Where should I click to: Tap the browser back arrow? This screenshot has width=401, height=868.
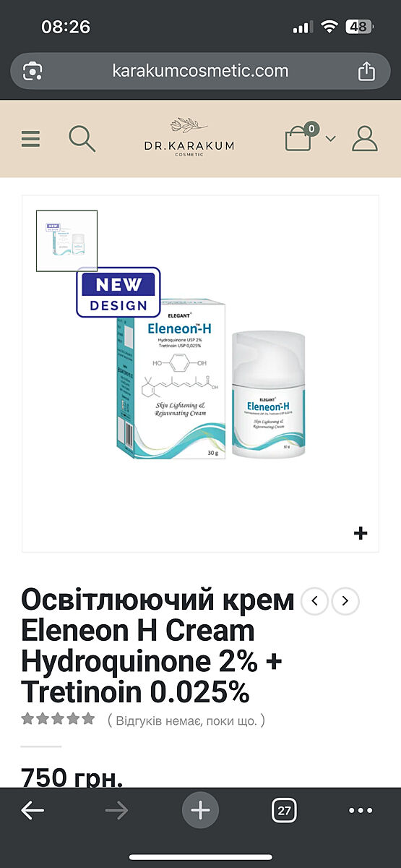[33, 811]
